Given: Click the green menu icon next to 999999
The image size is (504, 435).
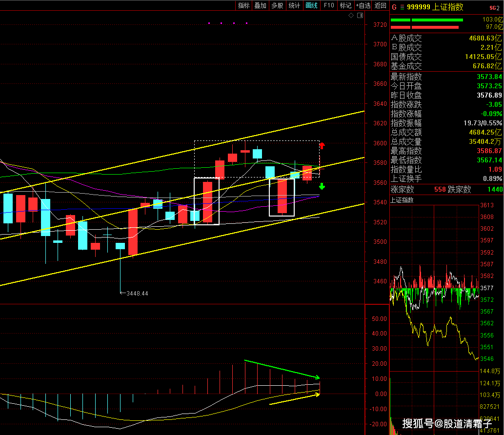Looking at the screenshot, I should (402, 7).
